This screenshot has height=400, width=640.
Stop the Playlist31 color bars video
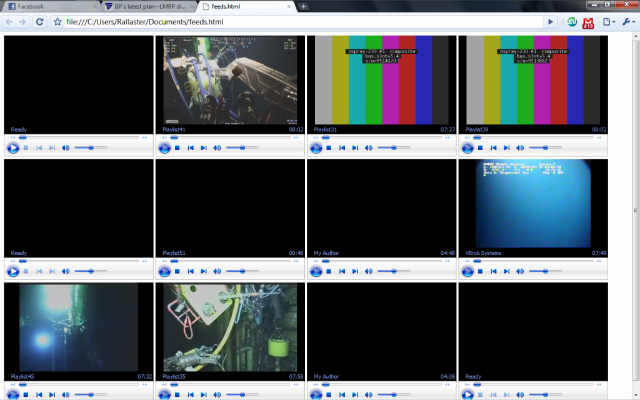328,147
